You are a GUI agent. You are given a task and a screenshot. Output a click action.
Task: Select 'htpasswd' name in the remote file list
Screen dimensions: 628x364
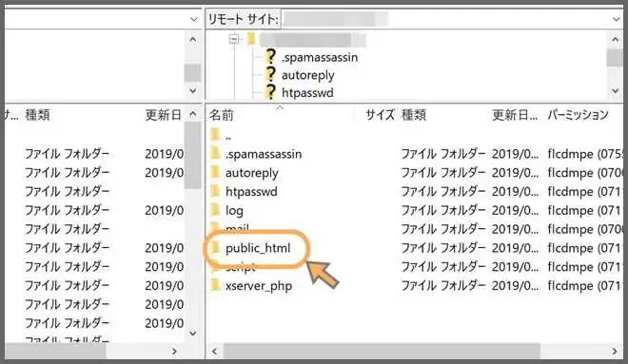(x=251, y=192)
